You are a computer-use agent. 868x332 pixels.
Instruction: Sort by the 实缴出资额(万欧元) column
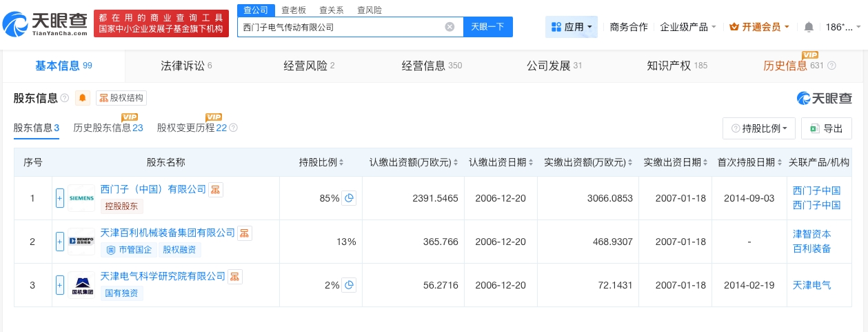(x=588, y=162)
